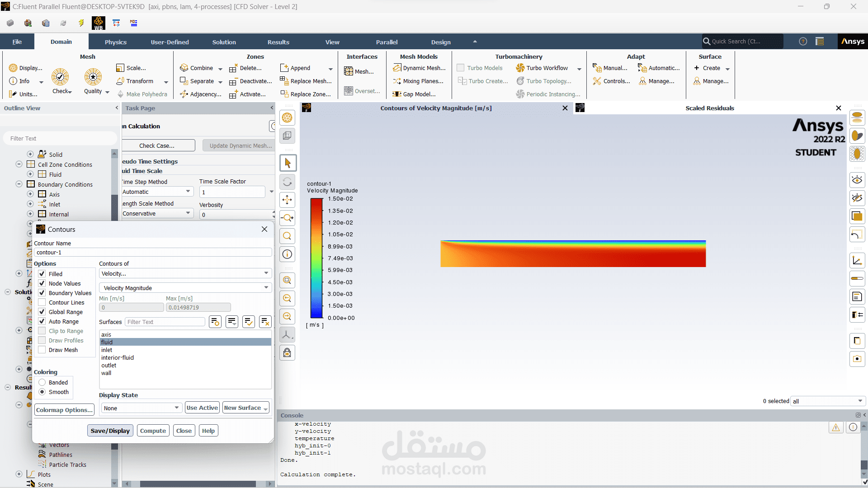Viewport: 868px width, 488px height.
Task: Expand the Plots tree node
Action: coord(19,474)
